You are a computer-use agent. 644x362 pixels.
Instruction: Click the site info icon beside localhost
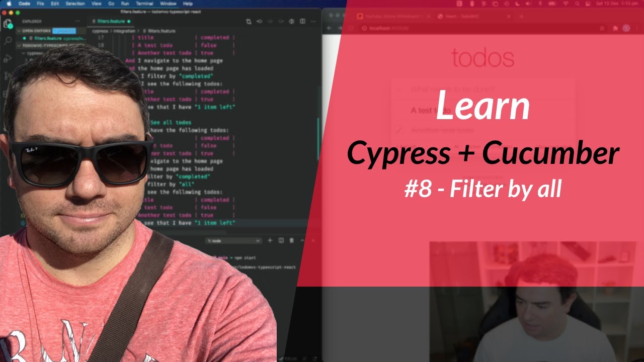click(x=364, y=28)
